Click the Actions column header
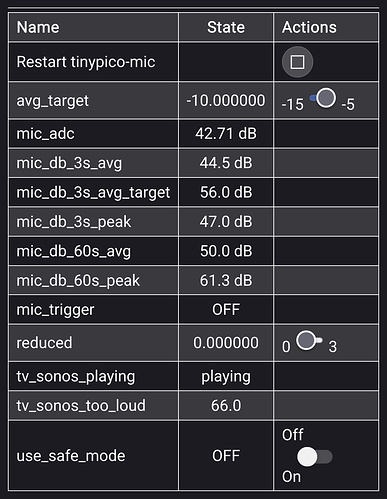Screen dimensions: 387x499 coord(309,27)
